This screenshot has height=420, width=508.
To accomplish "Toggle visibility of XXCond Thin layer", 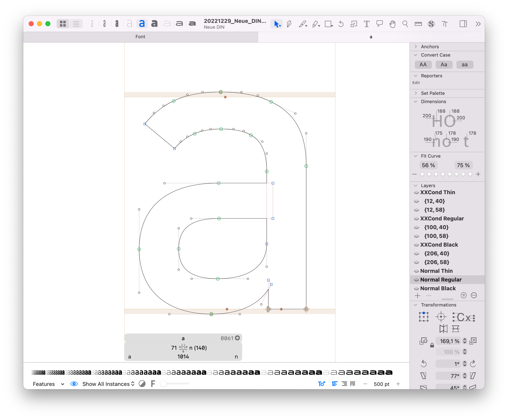I will click(417, 193).
